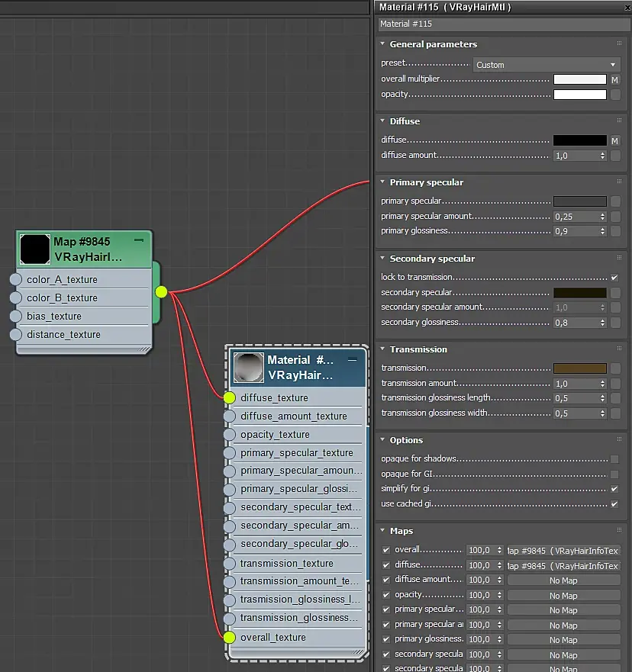Click the map slot button beside diffuse amount
This screenshot has height=672, width=632.
[x=615, y=156]
